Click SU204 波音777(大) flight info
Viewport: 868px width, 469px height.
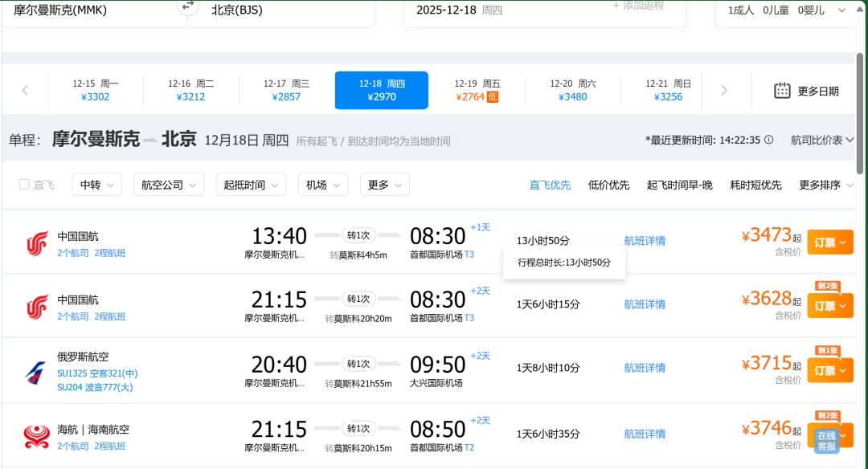click(x=95, y=387)
